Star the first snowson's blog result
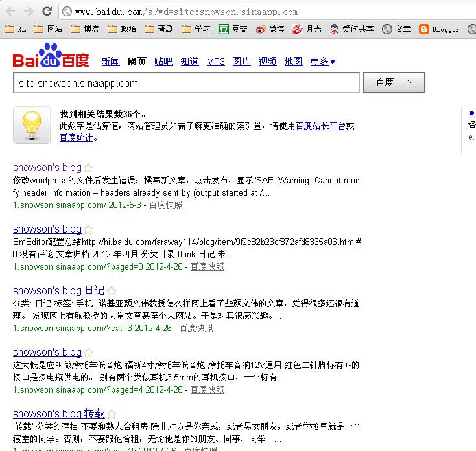Image resolution: width=476 pixels, height=451 pixels. [88, 168]
